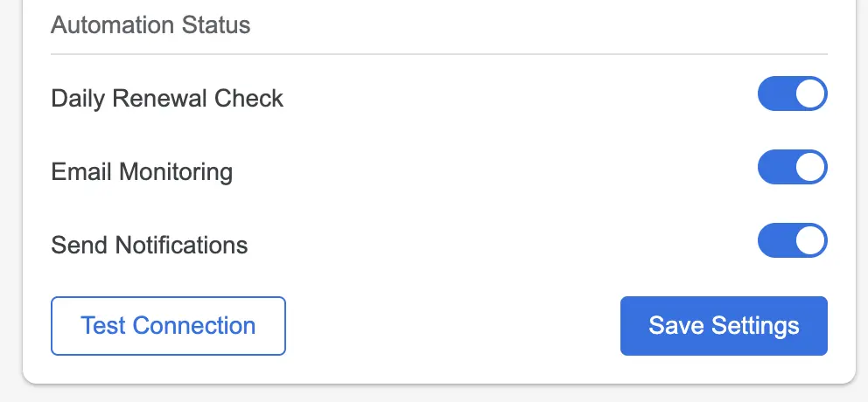Toggle the Send Notifications switch
Viewport: 868px width, 402px height.
pyautogui.click(x=792, y=240)
